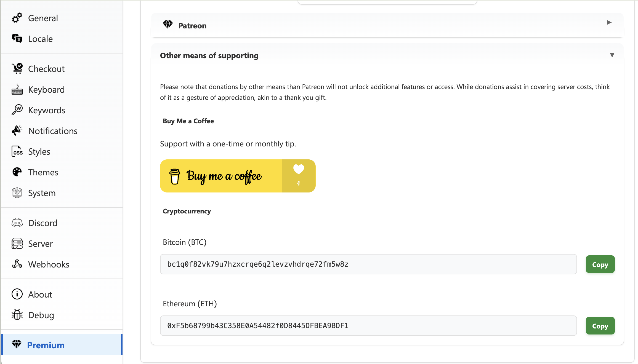Select the Notifications megaphone icon

click(17, 131)
